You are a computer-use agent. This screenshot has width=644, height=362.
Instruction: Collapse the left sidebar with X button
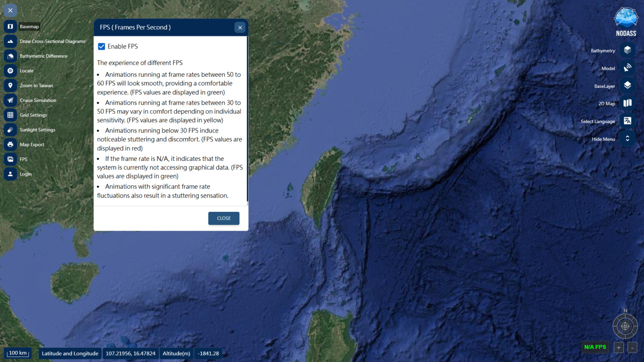point(10,10)
